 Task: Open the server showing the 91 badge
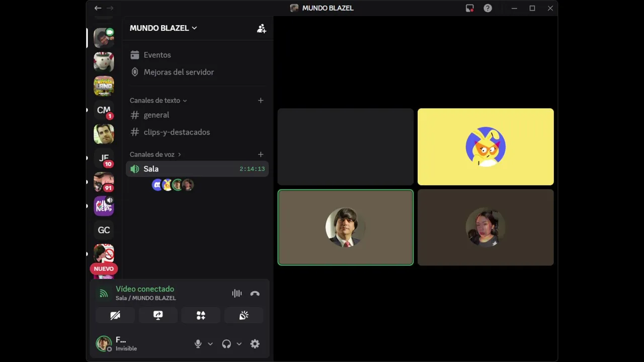(x=104, y=182)
